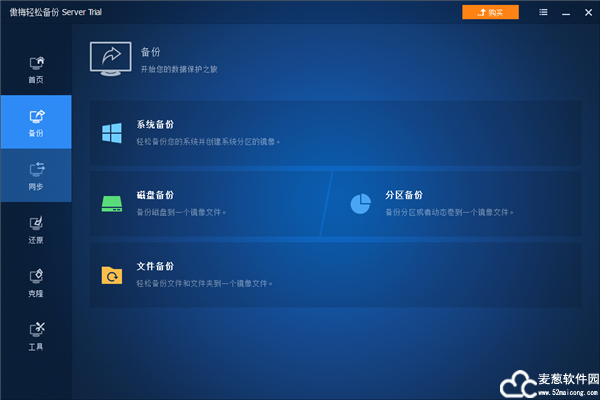The width and height of the screenshot is (600, 400).
Task: Switch to the 同步 sync sidebar tab
Action: coord(36,175)
